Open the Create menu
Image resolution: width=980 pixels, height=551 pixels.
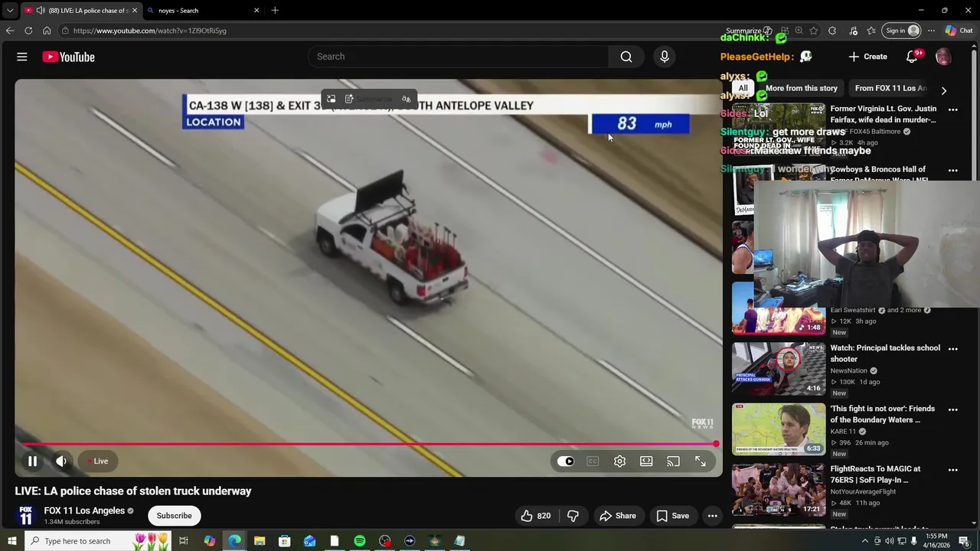click(x=867, y=57)
